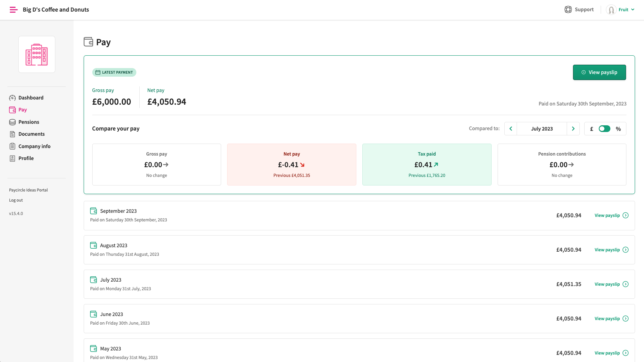Go to previous comparison month
The width and height of the screenshot is (644, 362).
[511, 129]
